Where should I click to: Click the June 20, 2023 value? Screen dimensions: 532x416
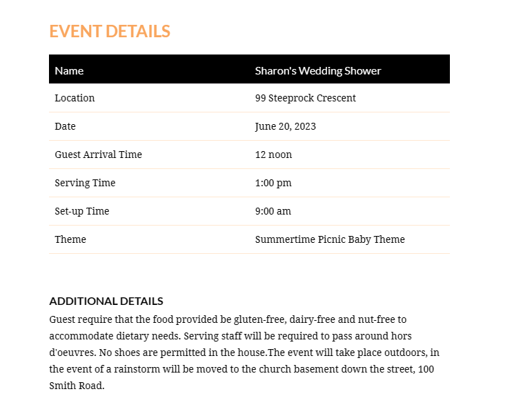[x=286, y=126]
